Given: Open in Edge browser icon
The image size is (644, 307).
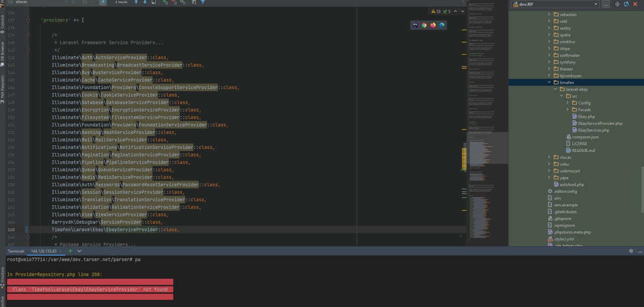Looking at the screenshot, I should (x=442, y=25).
